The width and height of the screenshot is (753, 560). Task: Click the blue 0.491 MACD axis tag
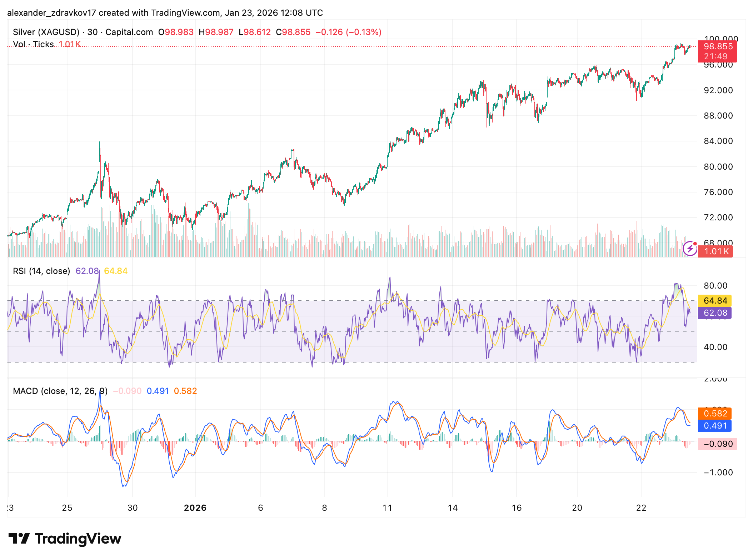[x=715, y=426]
